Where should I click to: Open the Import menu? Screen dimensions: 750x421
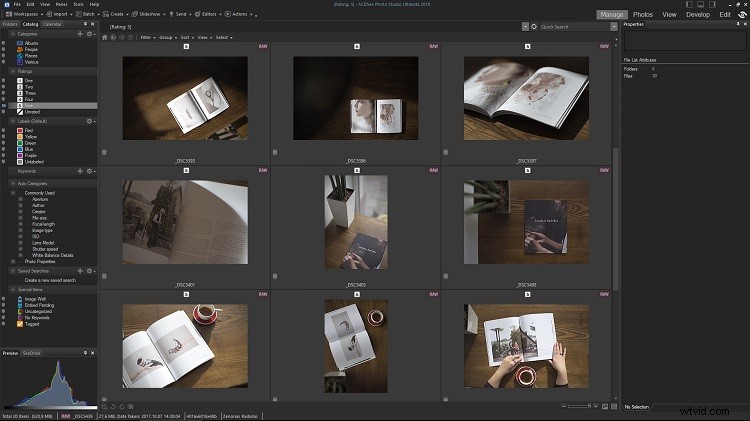pyautogui.click(x=58, y=14)
